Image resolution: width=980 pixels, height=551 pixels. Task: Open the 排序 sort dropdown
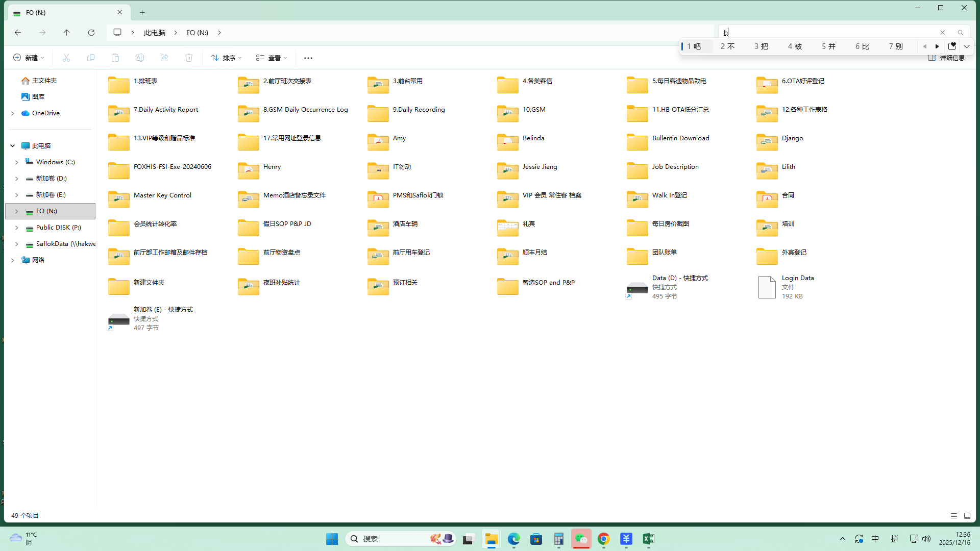click(x=226, y=58)
